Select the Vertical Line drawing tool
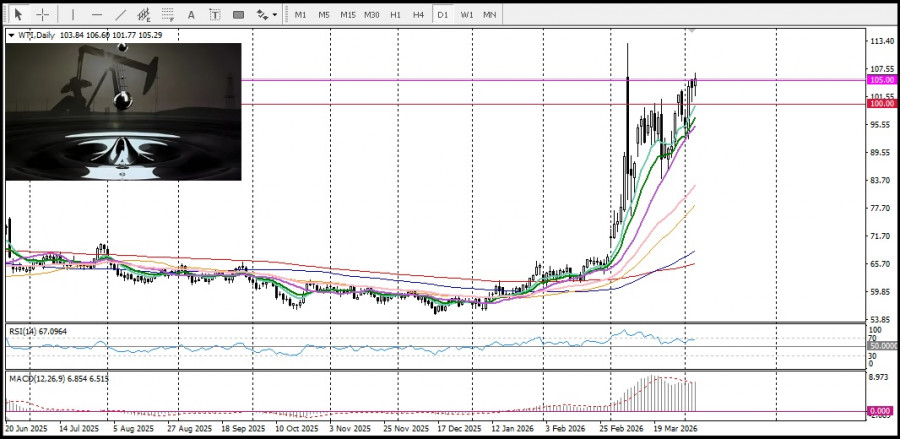 [73, 15]
